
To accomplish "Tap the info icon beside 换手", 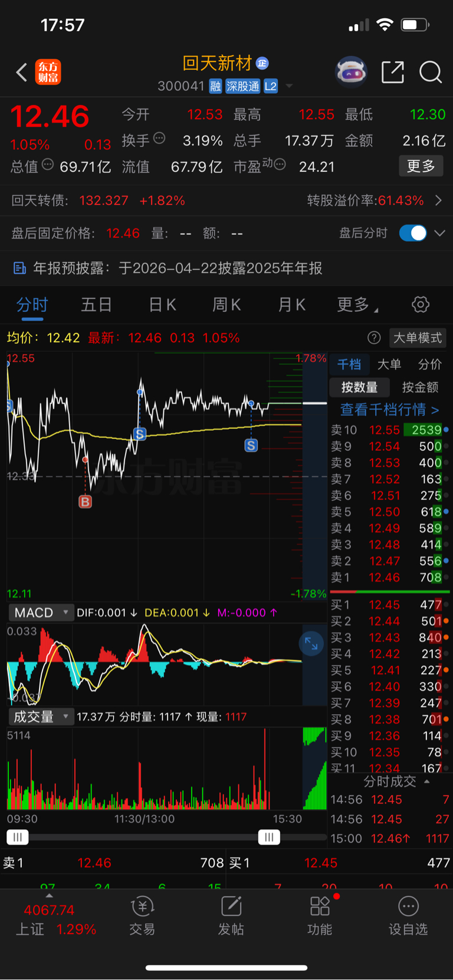I will coord(159,138).
